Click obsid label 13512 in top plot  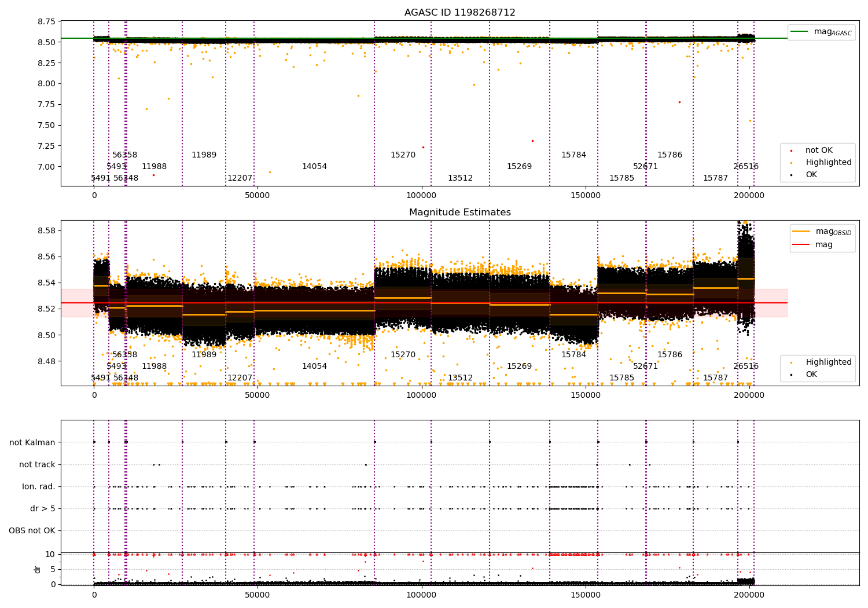[x=461, y=178]
